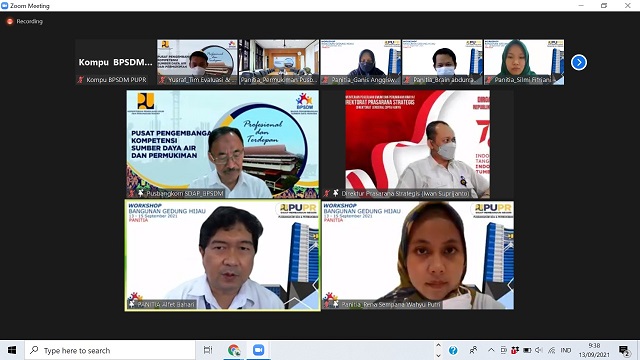Open the Wi-Fi network status icon
The height and width of the screenshot is (360, 640).
click(x=552, y=350)
